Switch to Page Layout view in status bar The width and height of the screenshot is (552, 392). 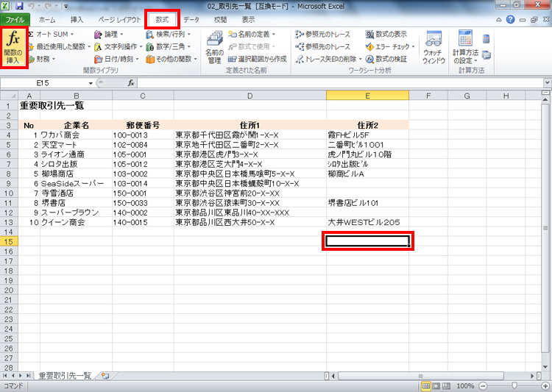(436, 386)
